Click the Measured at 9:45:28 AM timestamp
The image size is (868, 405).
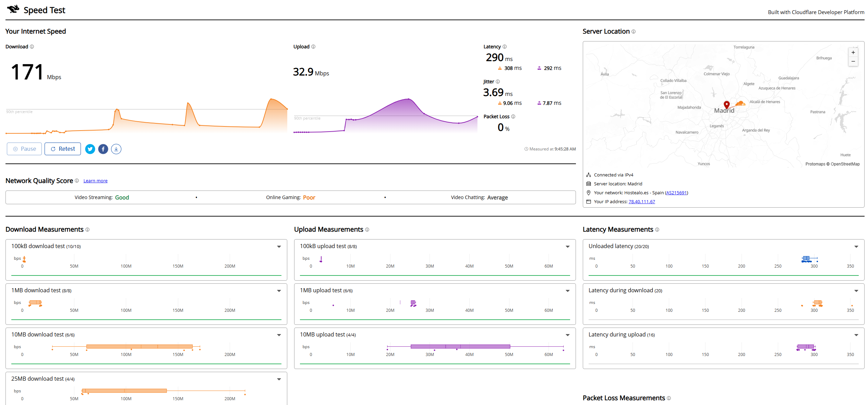coord(550,149)
